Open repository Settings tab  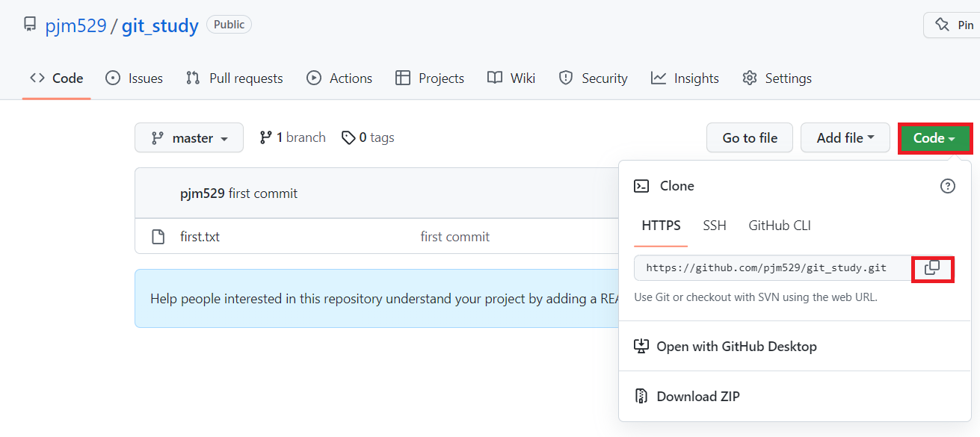click(777, 78)
